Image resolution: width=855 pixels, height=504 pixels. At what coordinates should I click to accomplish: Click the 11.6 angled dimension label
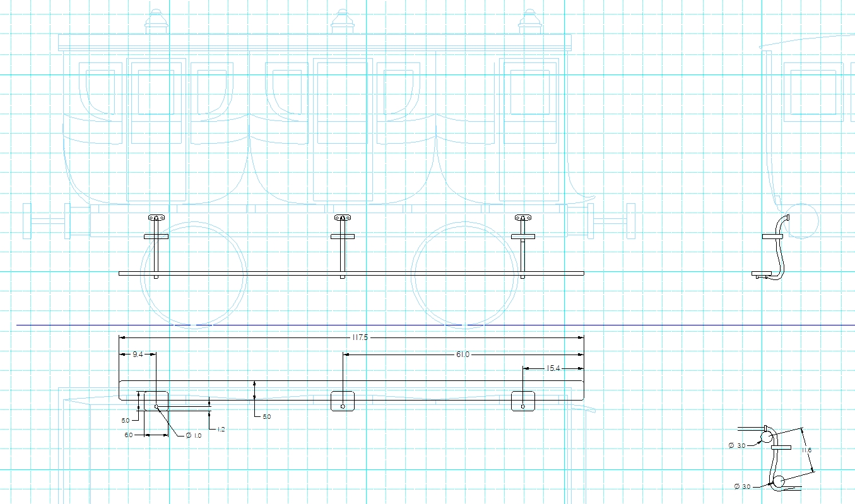pos(806,450)
